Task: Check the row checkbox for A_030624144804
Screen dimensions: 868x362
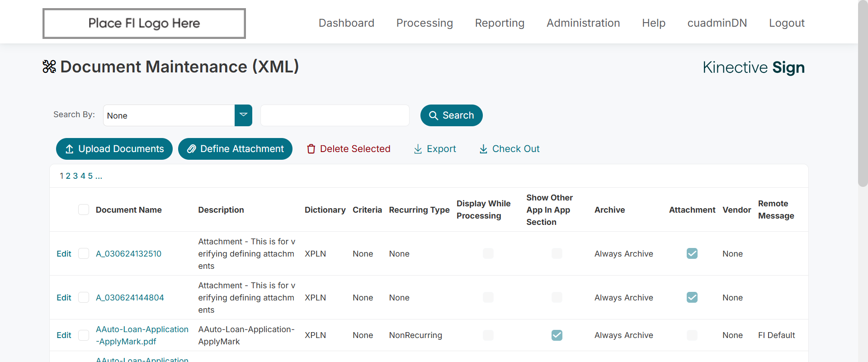Action: (84, 297)
